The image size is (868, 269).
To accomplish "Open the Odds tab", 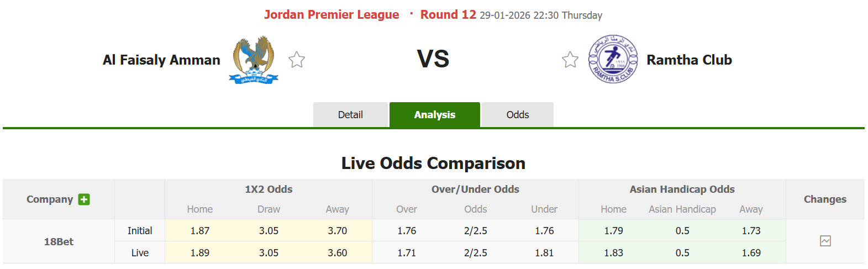I will (518, 115).
